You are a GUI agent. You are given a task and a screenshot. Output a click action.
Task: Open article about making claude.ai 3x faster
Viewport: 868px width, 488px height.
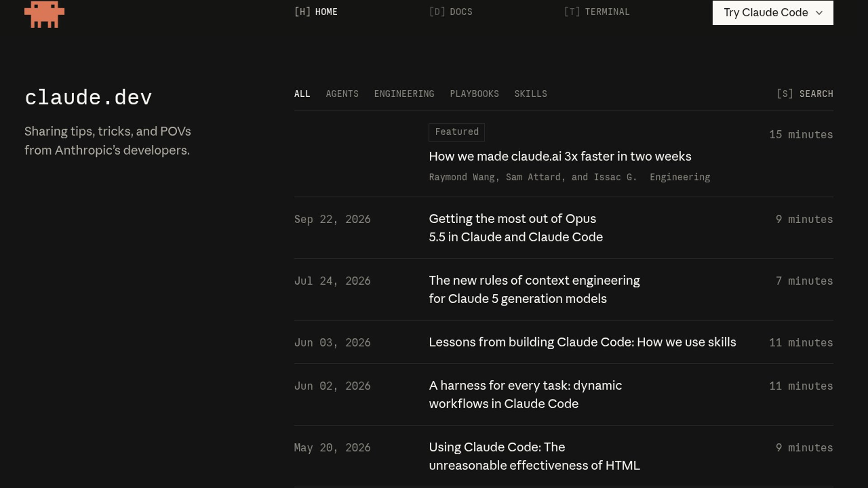click(560, 156)
